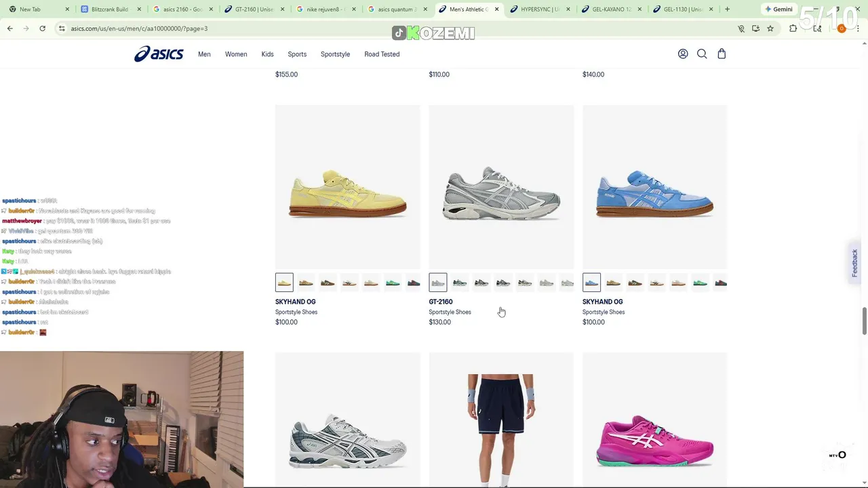This screenshot has width=868, height=488.
Task: Go forward with the browser forward arrow
Action: pos(26,28)
